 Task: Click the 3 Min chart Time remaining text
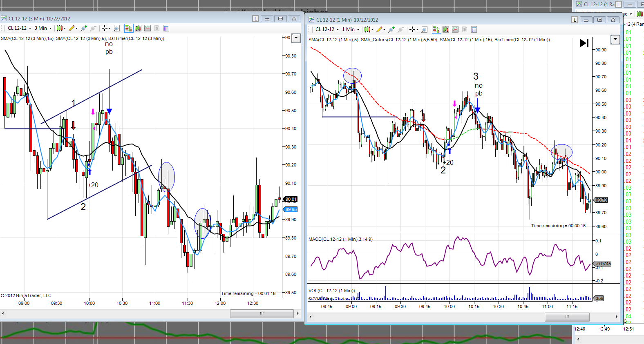coord(248,293)
